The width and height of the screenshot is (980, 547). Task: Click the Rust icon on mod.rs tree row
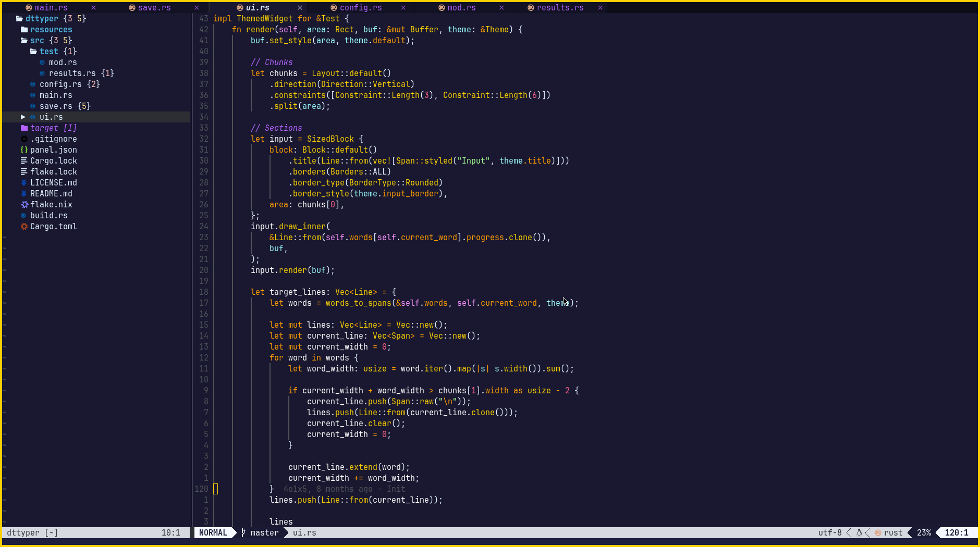click(x=42, y=63)
